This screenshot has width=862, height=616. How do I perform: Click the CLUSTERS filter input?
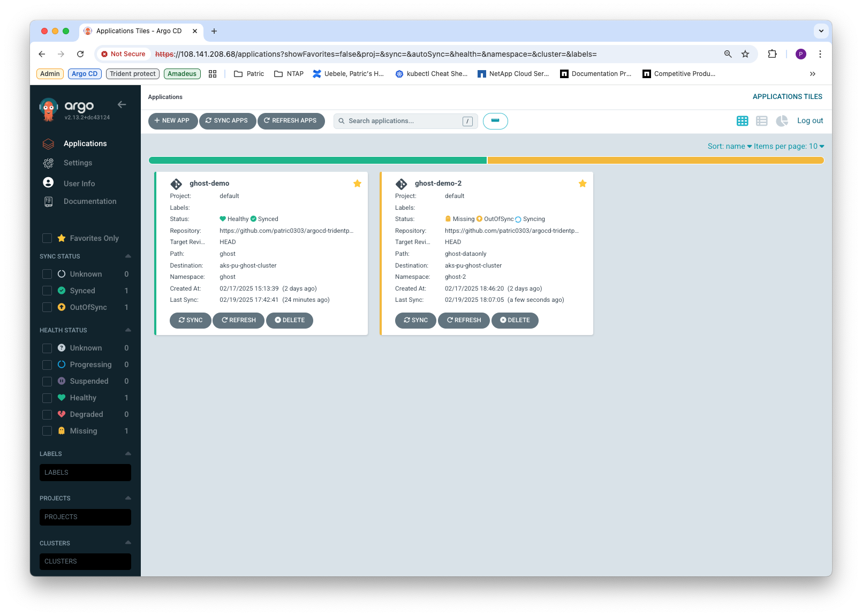click(x=85, y=561)
